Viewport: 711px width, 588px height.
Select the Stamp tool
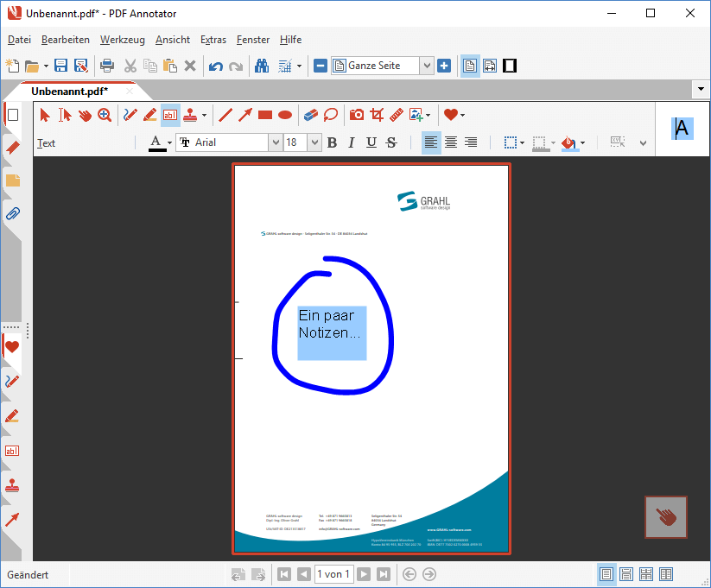point(190,115)
